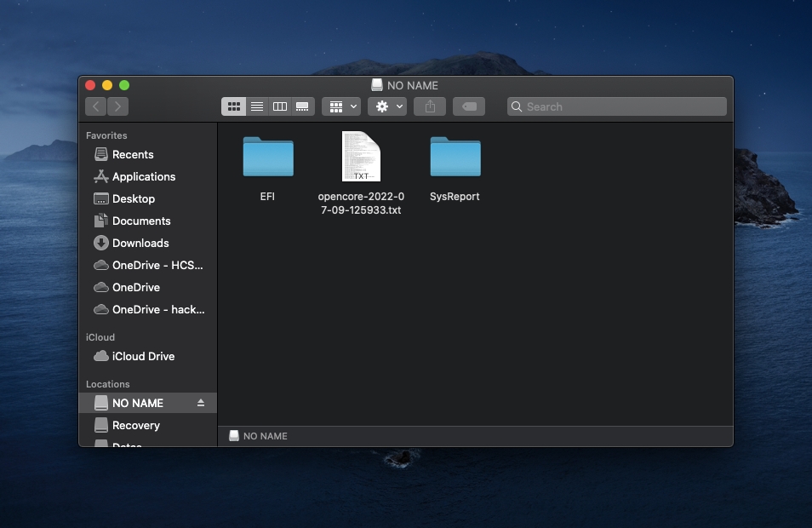Switch to gallery view mode

(x=302, y=106)
